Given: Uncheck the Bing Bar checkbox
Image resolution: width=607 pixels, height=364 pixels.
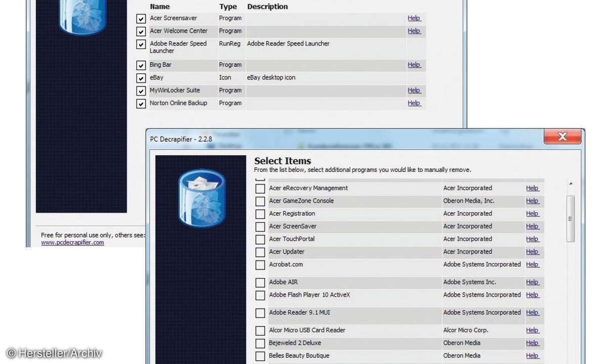Looking at the screenshot, I should tap(141, 66).
